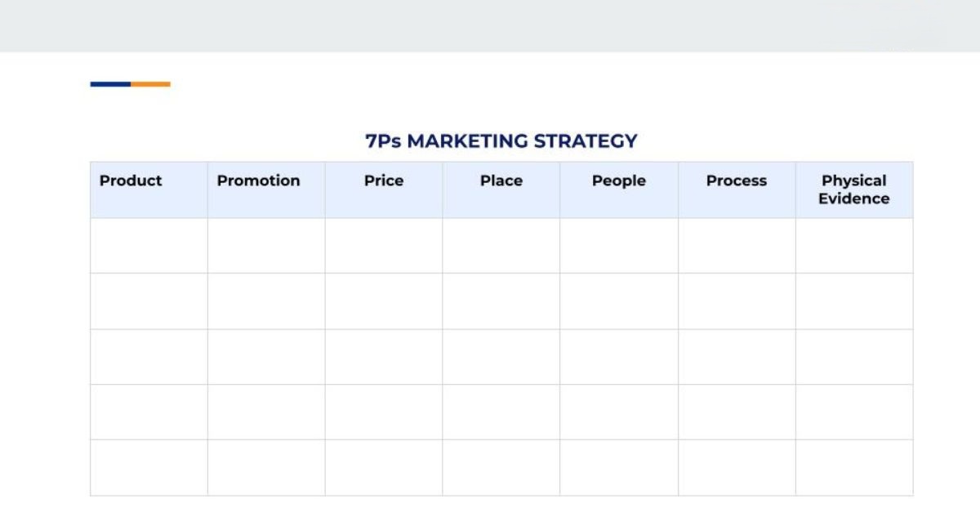Click the first empty cell under Place
980x513 pixels.
tap(501, 246)
